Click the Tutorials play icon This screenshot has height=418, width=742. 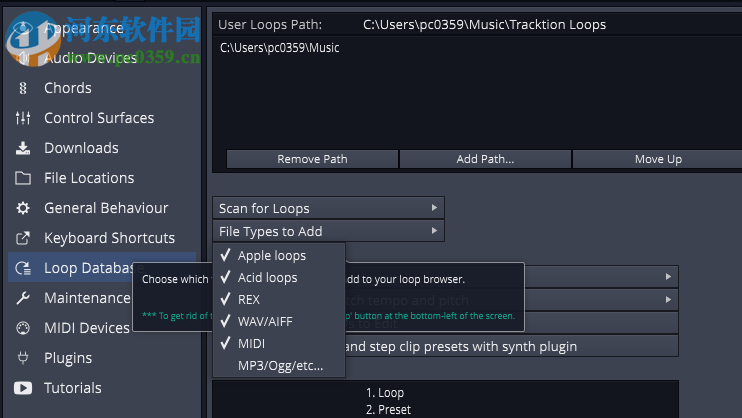(23, 388)
